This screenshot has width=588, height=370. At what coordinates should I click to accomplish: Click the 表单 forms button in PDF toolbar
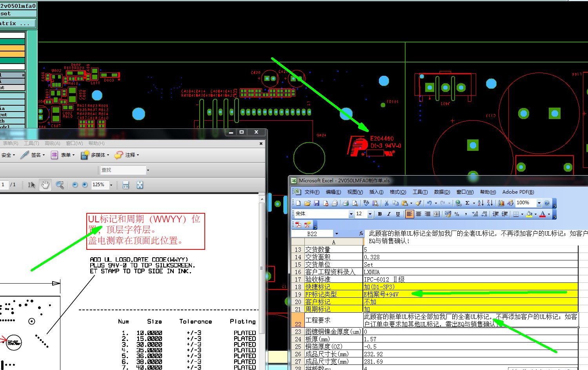click(62, 155)
